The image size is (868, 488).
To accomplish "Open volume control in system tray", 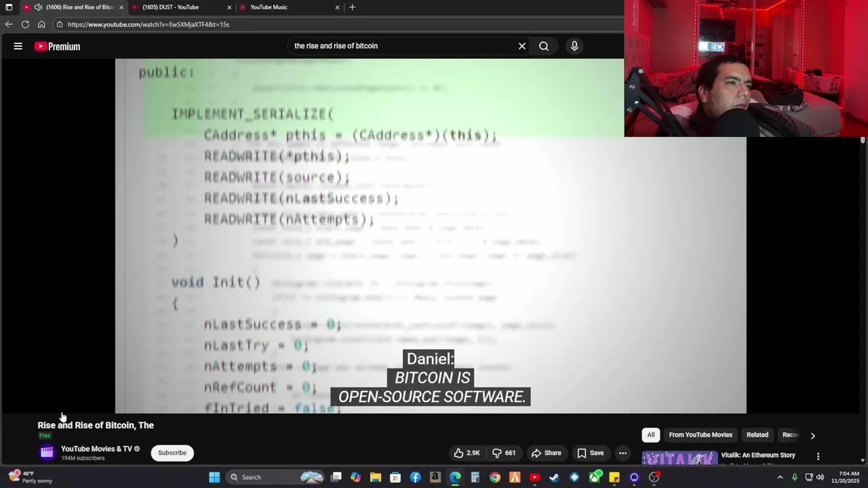I will (820, 477).
